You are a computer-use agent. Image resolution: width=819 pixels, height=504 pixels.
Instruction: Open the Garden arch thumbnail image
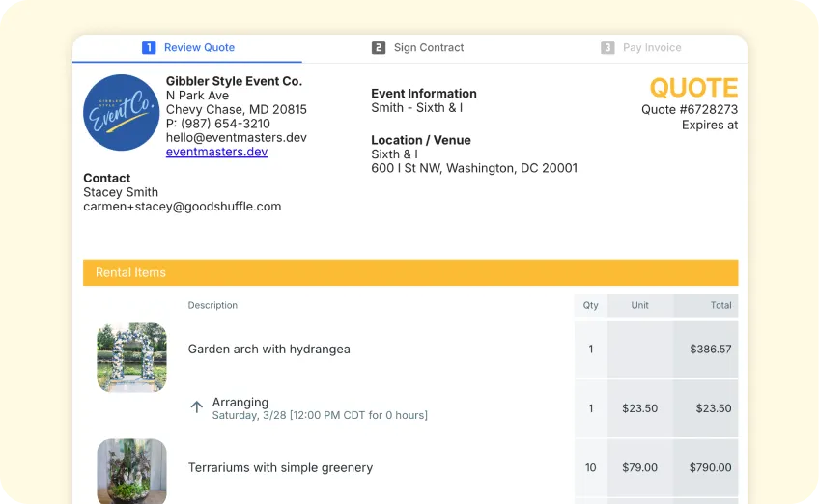click(x=131, y=357)
